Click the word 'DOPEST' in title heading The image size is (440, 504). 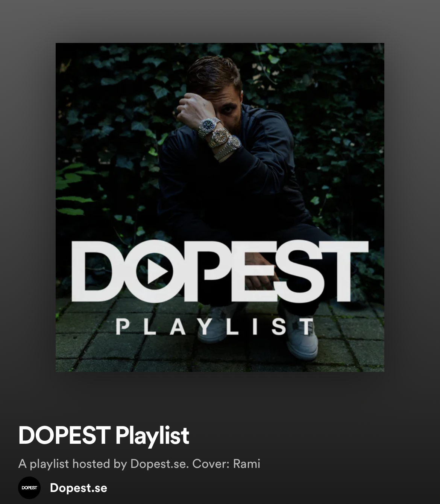click(x=64, y=435)
